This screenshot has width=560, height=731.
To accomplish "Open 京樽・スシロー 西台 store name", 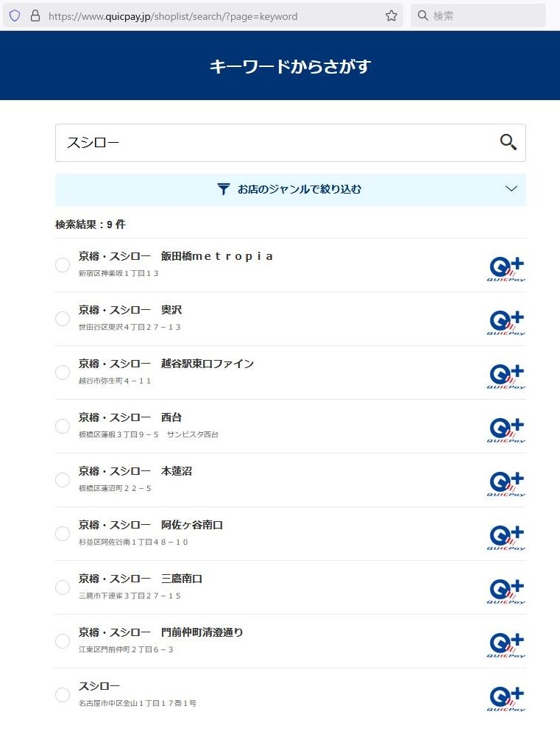I will click(130, 417).
